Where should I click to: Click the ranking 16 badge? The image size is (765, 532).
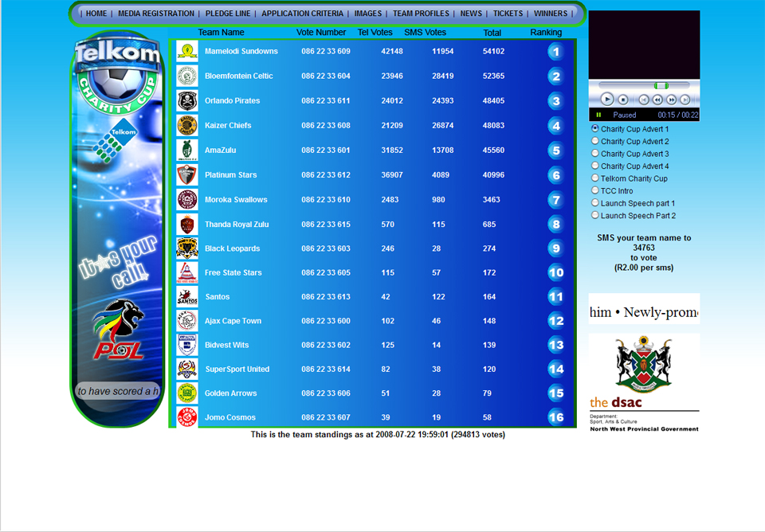click(555, 417)
